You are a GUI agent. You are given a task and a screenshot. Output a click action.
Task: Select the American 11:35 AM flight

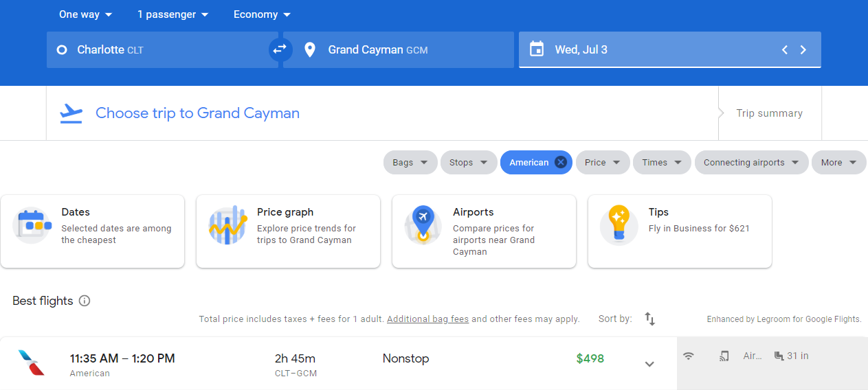coord(338,364)
